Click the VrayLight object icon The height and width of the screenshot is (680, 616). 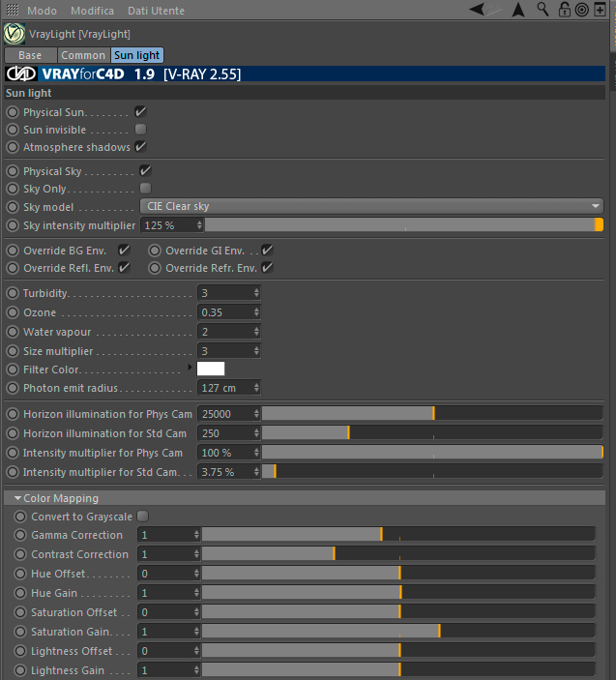click(15, 34)
